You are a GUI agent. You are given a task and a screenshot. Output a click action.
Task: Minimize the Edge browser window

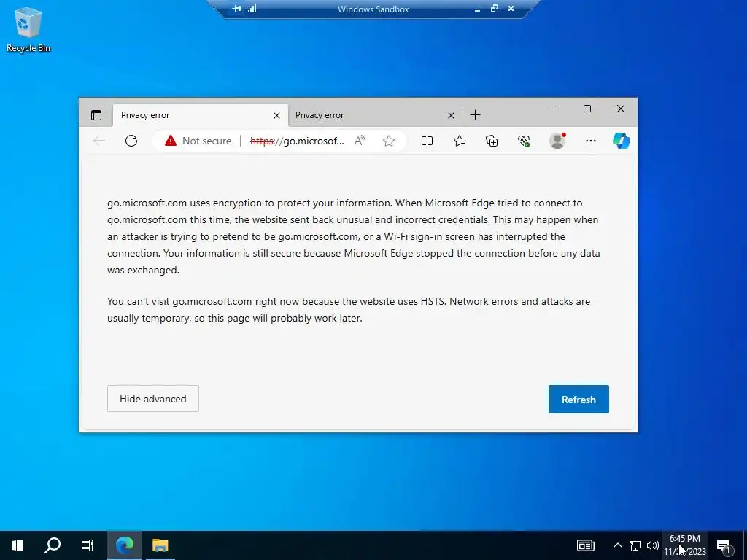click(554, 109)
